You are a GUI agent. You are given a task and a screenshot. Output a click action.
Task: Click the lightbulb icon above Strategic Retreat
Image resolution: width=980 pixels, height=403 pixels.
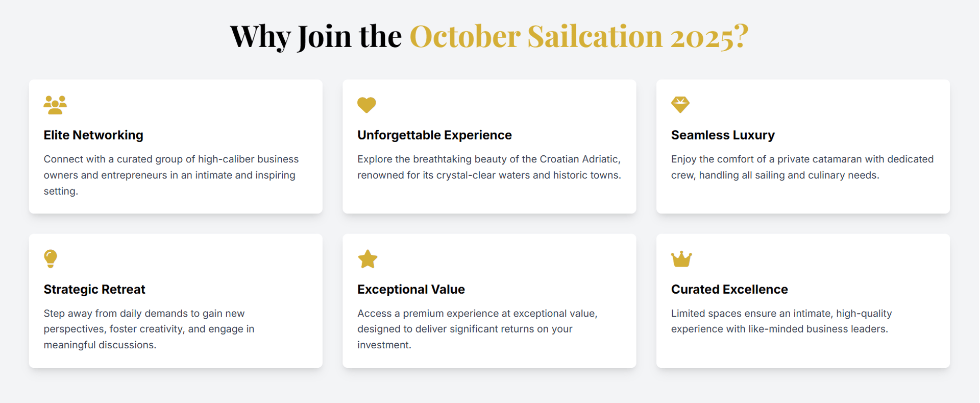pos(51,259)
